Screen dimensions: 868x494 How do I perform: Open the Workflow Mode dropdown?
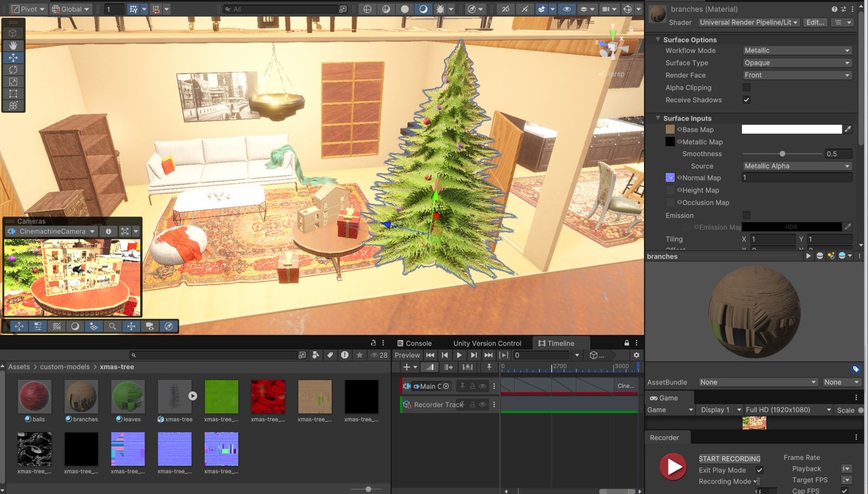click(x=797, y=50)
